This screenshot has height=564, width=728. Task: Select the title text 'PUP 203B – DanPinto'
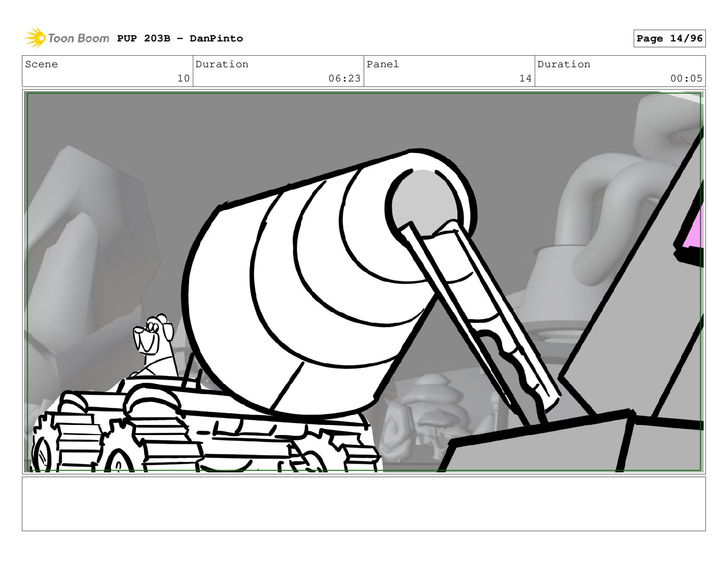pyautogui.click(x=180, y=39)
